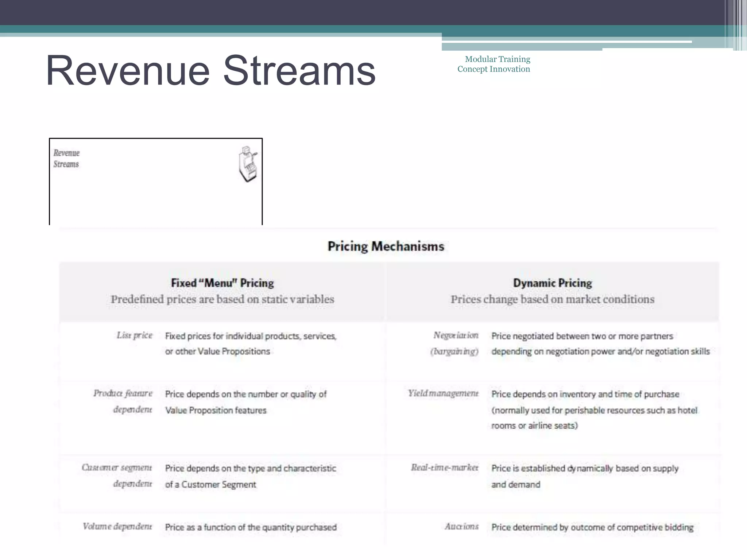Viewport: 747px width, 560px height.
Task: Click 'and demand' line
Action: [x=516, y=485]
